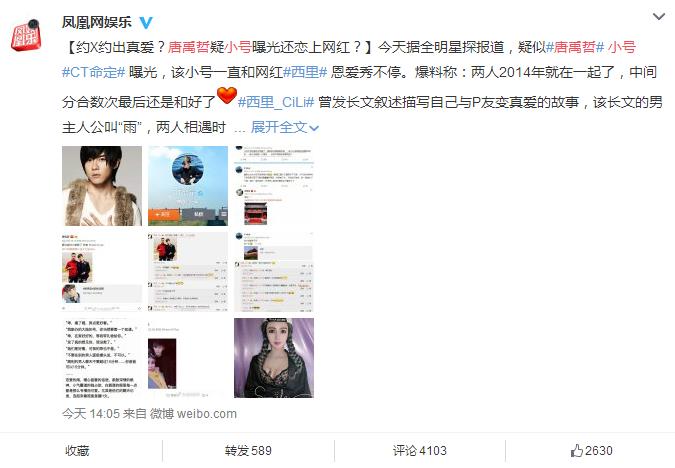Expand full text via 展开全文
The height and width of the screenshot is (468, 675).
click(285, 127)
